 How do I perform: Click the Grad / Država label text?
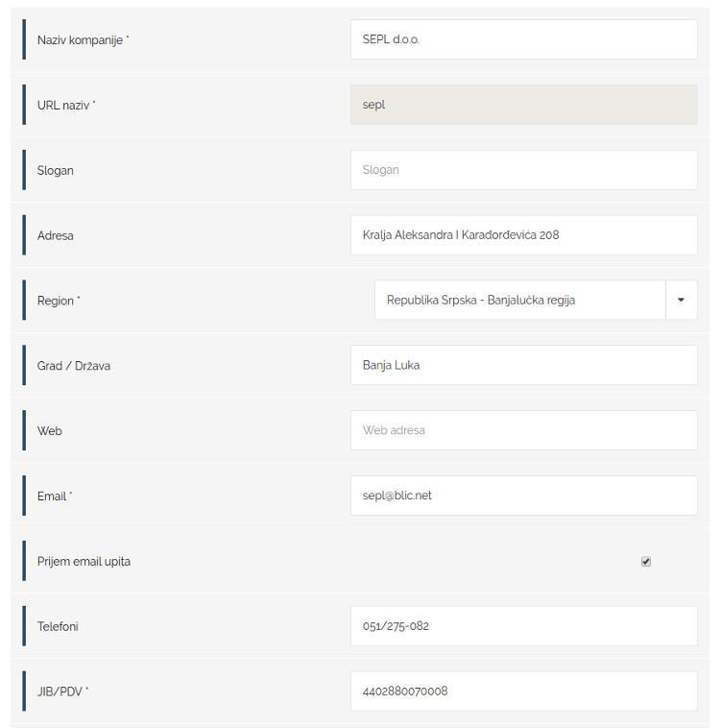74,366
